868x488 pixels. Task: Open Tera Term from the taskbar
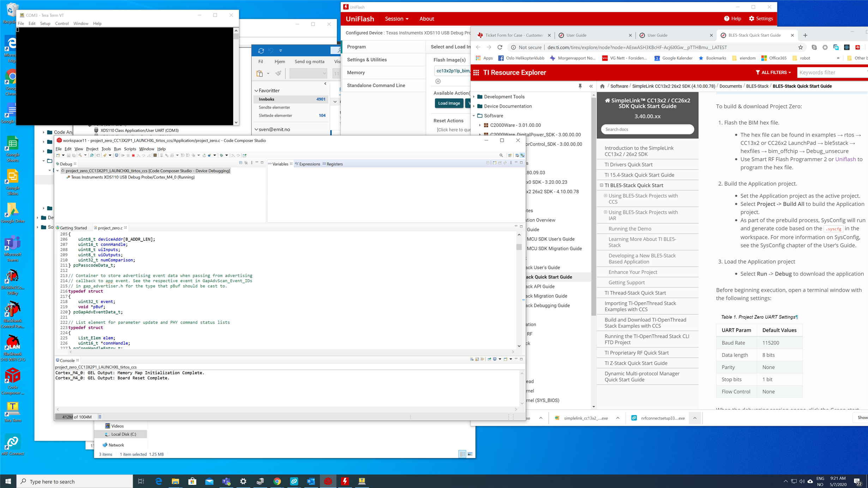click(x=362, y=481)
